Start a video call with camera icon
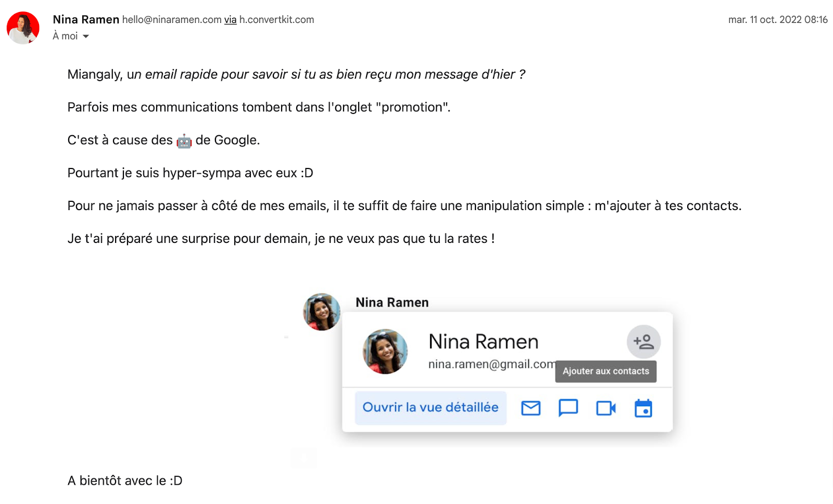This screenshot has width=833, height=504. click(x=605, y=408)
